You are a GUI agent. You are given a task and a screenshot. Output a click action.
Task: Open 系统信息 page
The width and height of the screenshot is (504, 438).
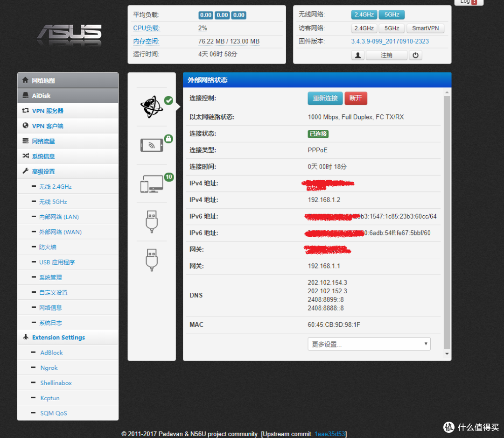[68, 156]
